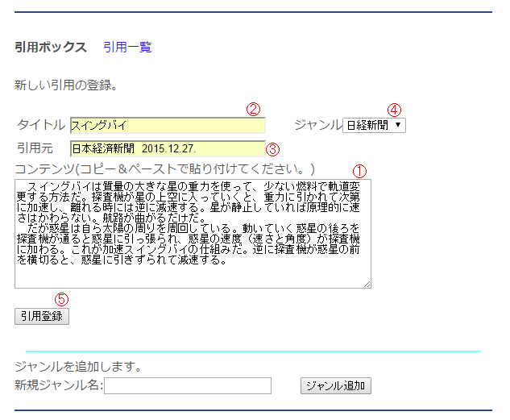Click the タイトル label
The height and width of the screenshot is (420, 510).
click(41, 125)
